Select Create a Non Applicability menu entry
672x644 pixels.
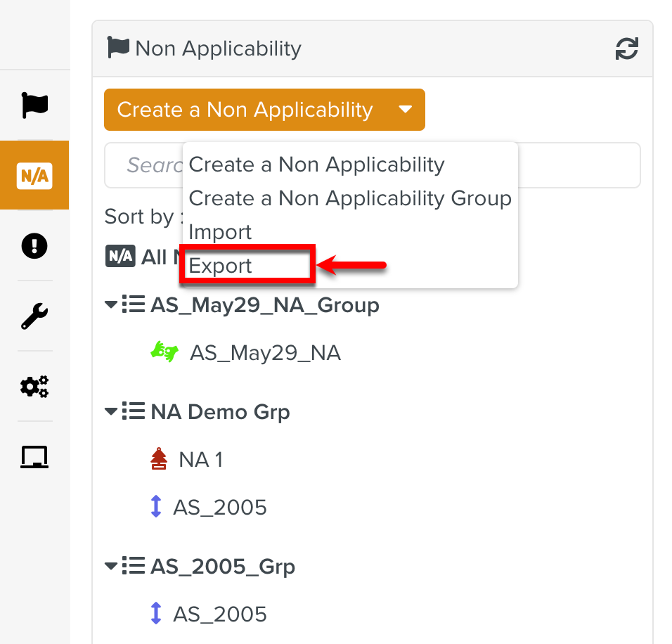click(x=316, y=165)
